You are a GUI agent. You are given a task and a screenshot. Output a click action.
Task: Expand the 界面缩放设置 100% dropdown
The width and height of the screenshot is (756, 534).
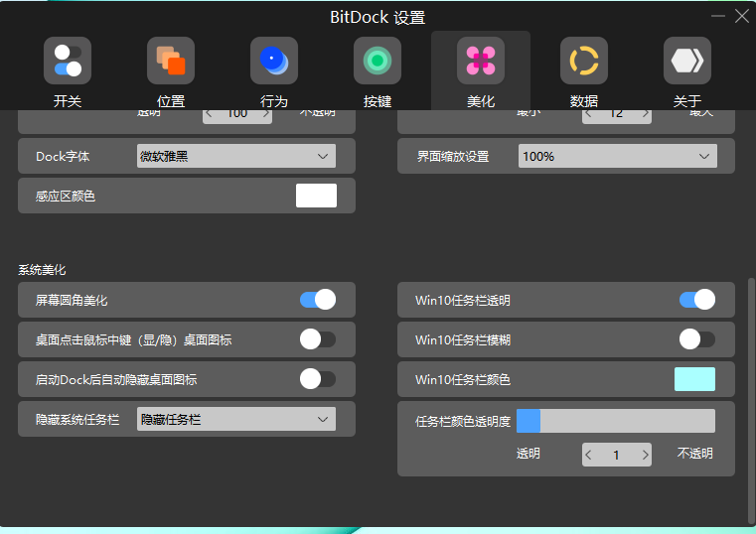click(x=618, y=156)
